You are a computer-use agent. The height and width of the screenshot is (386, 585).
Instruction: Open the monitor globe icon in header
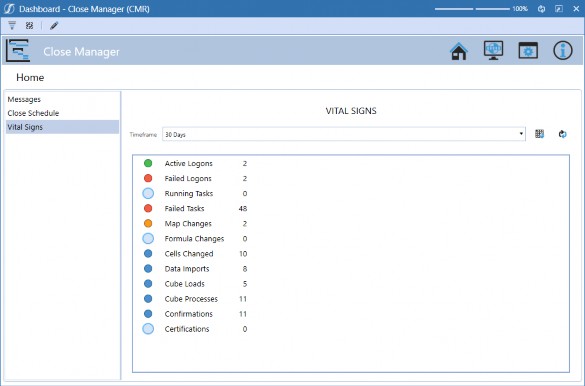coord(493,50)
